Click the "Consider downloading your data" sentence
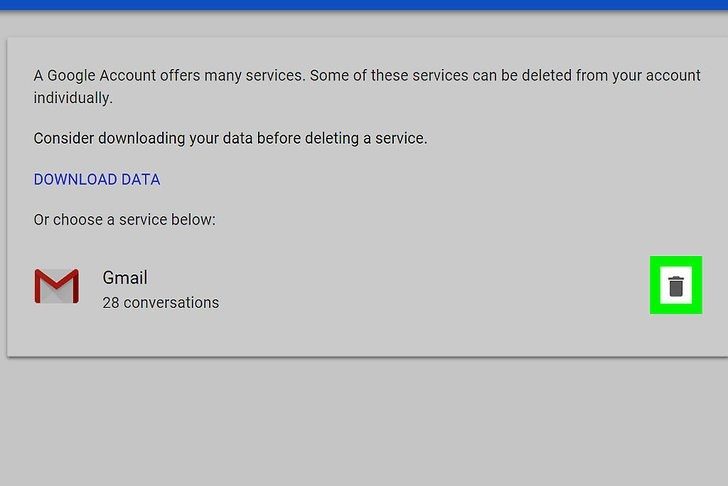Image resolution: width=728 pixels, height=486 pixels. point(230,138)
